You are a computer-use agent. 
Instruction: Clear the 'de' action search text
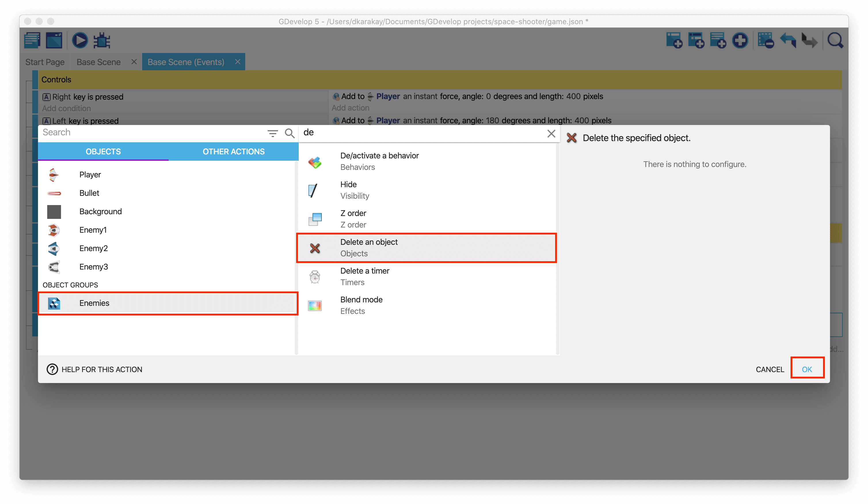551,133
